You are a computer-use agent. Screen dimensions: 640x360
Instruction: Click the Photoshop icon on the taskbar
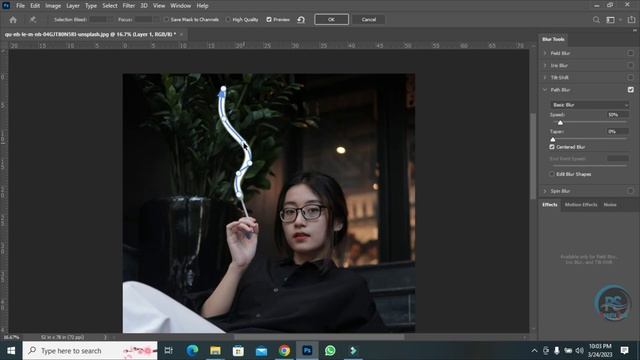307,351
